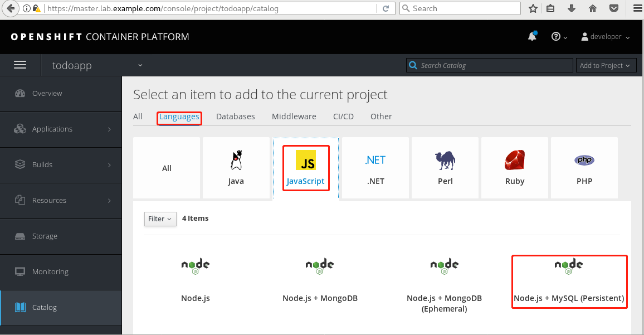The height and width of the screenshot is (335, 644).
Task: Click the site info icon in address bar
Action: [27, 8]
